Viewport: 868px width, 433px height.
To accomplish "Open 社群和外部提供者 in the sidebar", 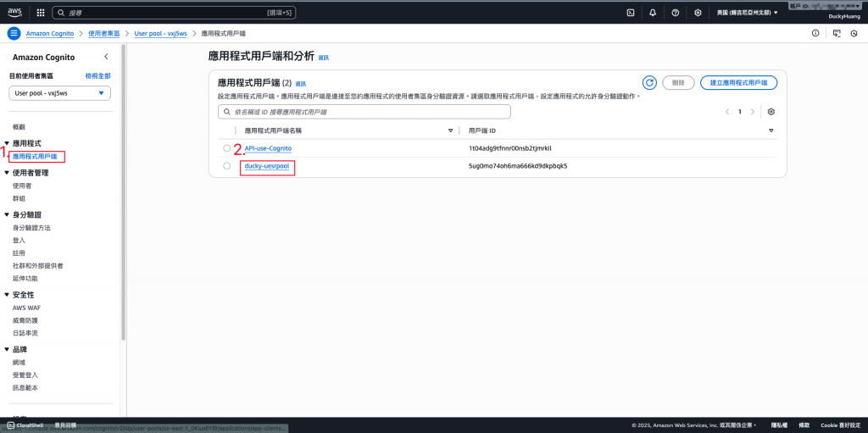I will [37, 266].
